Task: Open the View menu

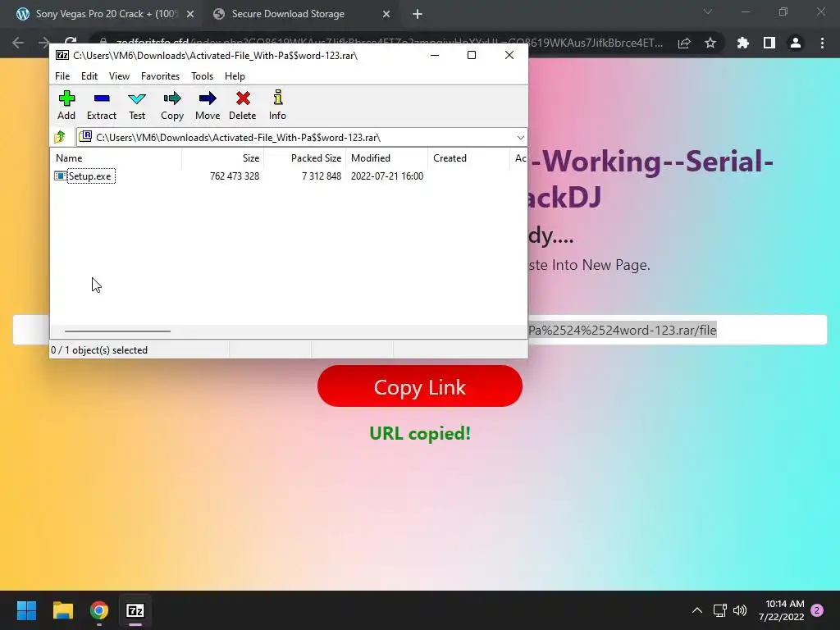Action: coord(119,76)
